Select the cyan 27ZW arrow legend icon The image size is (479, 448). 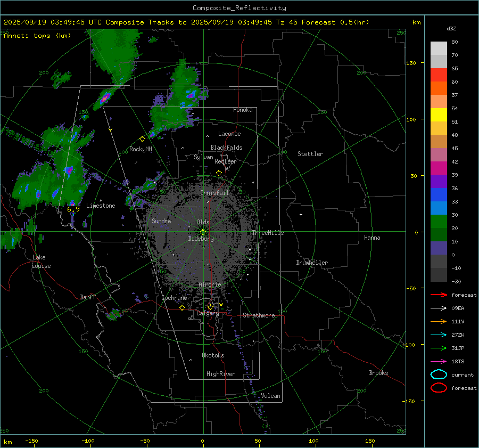point(439,335)
